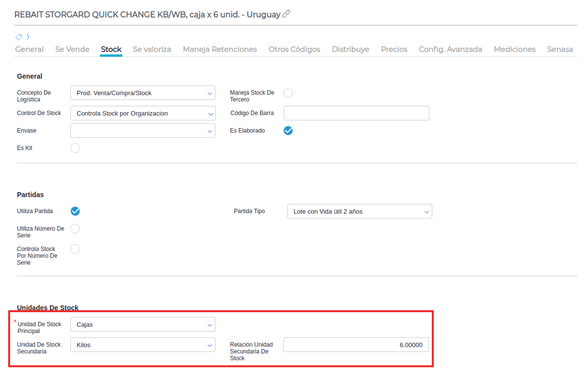Toggle the Es Kit checkbox

click(75, 148)
